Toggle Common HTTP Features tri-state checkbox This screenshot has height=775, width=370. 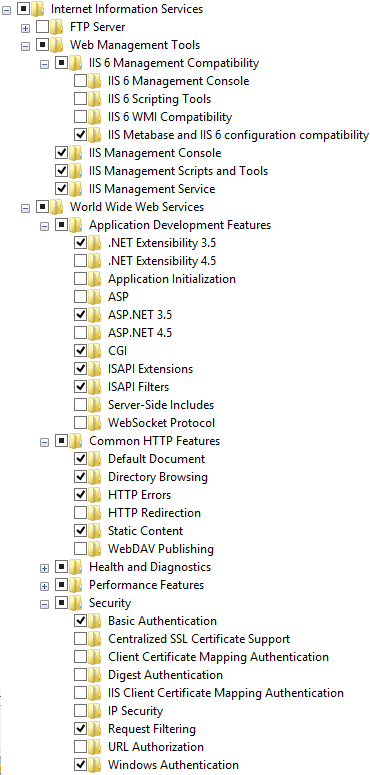point(62,441)
